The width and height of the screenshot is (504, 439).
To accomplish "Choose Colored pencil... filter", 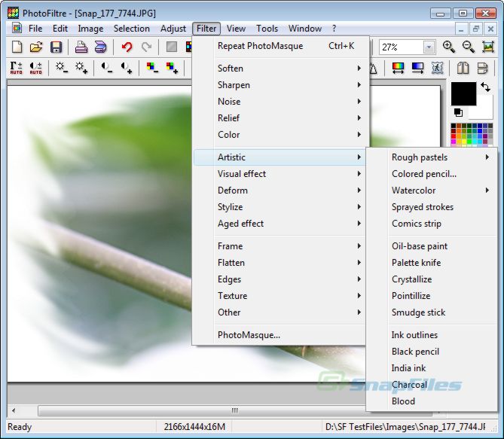I will pos(432,174).
